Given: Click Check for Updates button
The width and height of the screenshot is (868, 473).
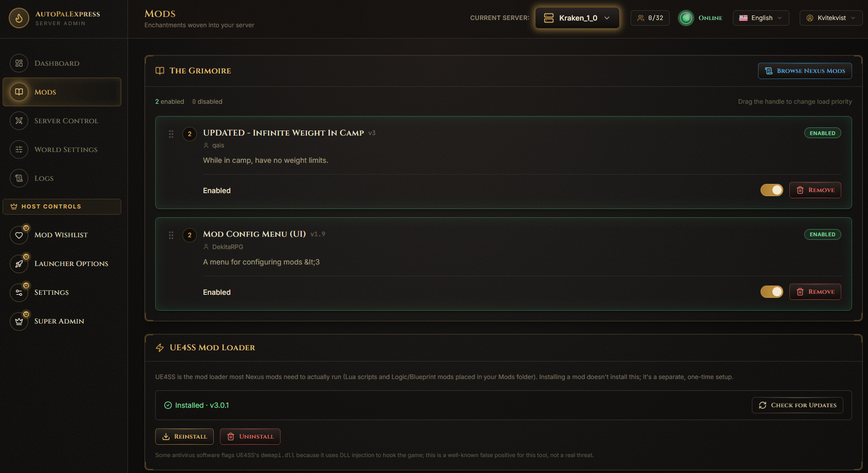Looking at the screenshot, I should click(x=797, y=405).
